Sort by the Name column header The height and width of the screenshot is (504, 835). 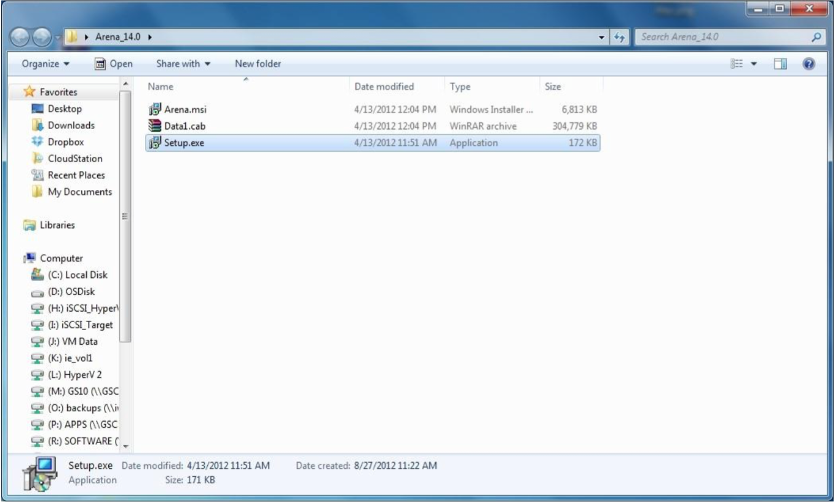point(247,87)
